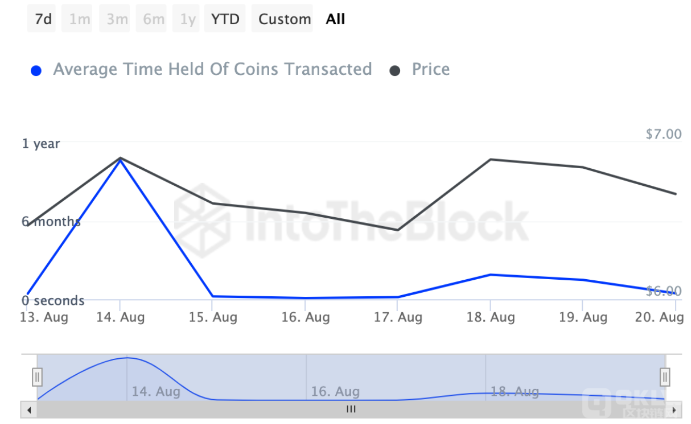This screenshot has height=424, width=691.
Task: Click the 17. Aug price low point
Action: point(398,230)
